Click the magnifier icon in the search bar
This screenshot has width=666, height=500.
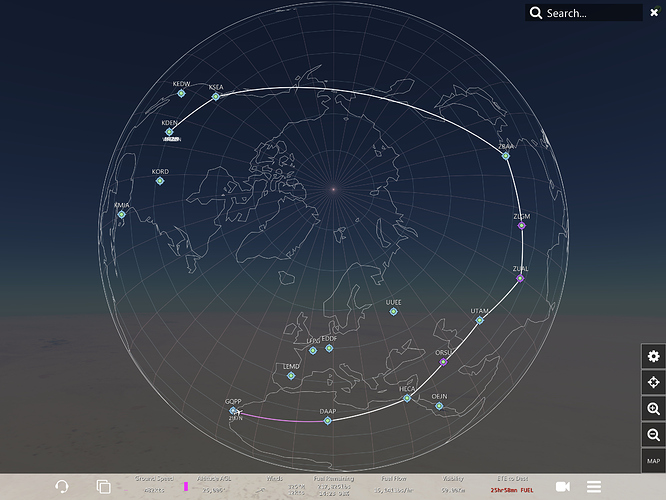pyautogui.click(x=536, y=13)
